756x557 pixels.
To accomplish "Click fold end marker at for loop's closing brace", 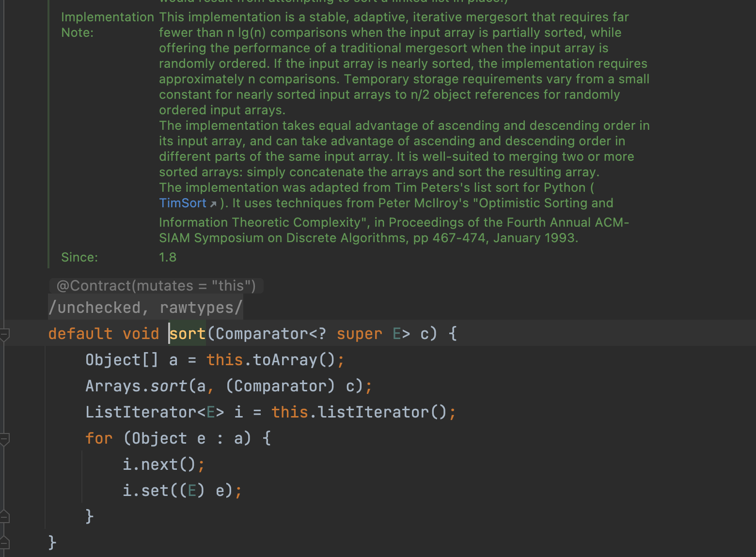I will pyautogui.click(x=4, y=517).
